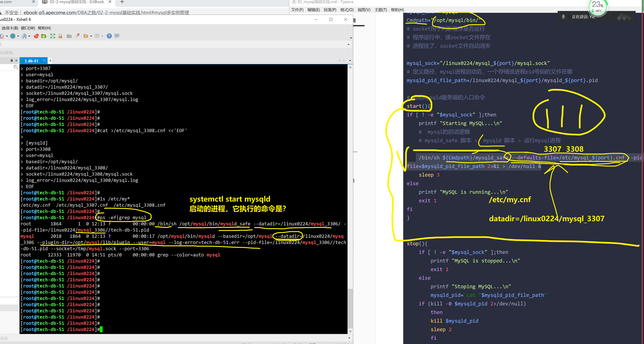
Task: Expand the new folder icon dropdown arrow
Action: [91, 36]
